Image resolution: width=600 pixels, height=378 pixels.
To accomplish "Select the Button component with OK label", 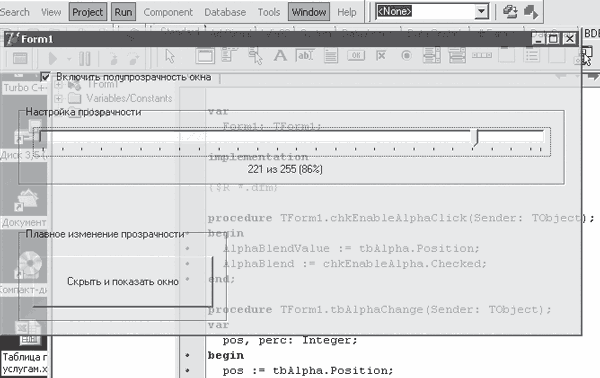I will (x=356, y=56).
